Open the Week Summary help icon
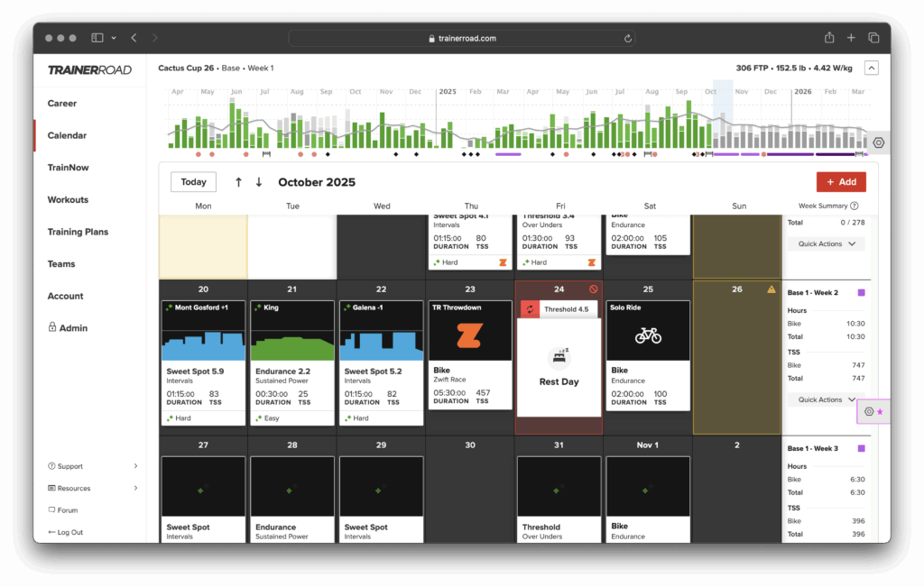 (x=854, y=206)
